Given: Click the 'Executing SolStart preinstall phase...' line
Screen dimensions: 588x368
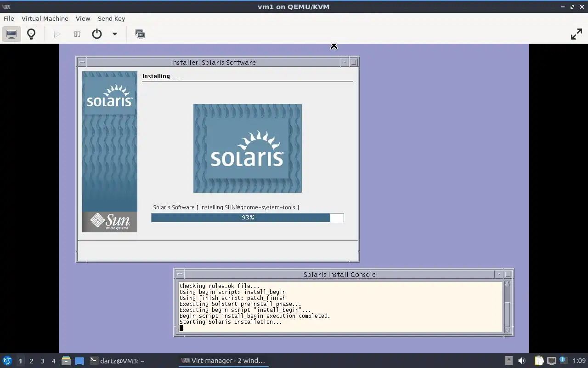Looking at the screenshot, I should [x=240, y=304].
